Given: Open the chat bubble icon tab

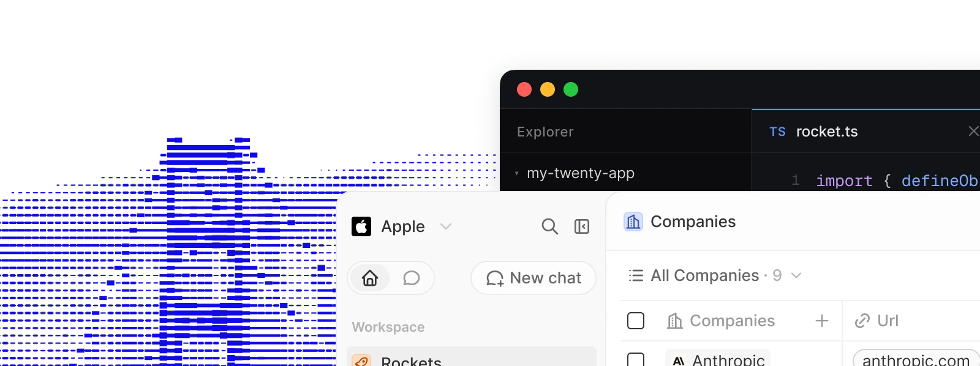Looking at the screenshot, I should point(412,278).
